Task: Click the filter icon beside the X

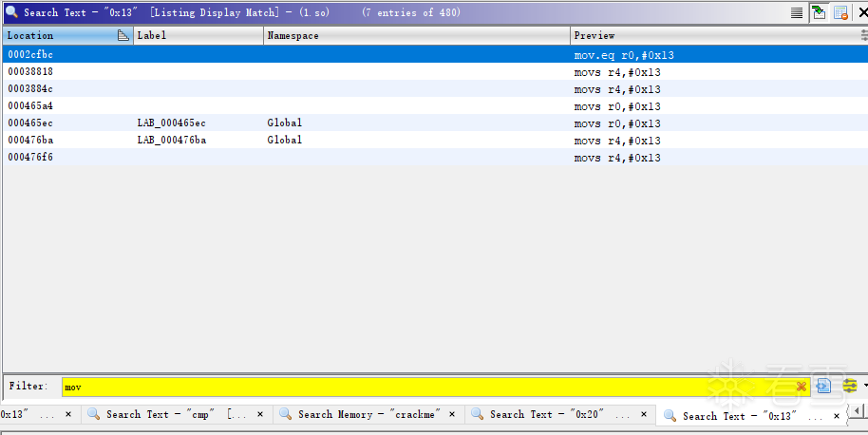Action: 823,386
